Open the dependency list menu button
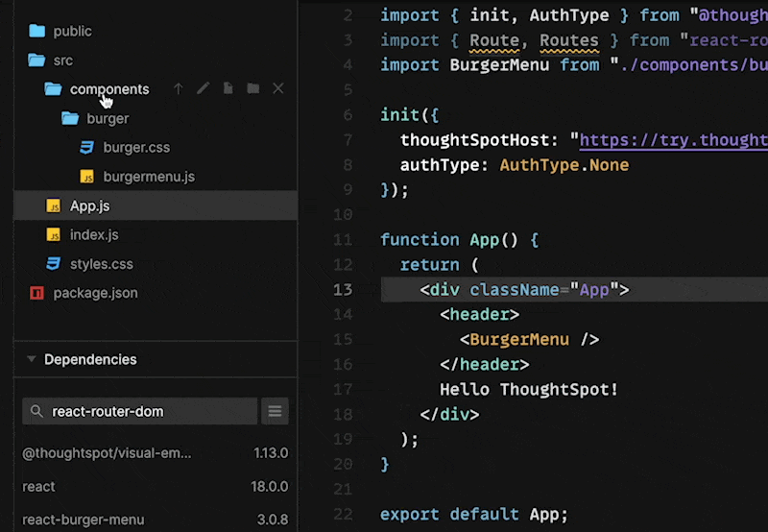768x532 pixels. coord(275,411)
